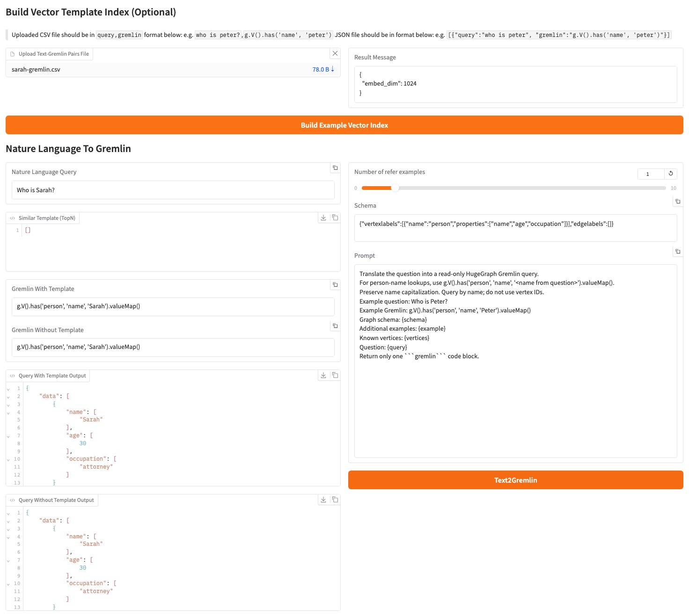This screenshot has height=616, width=689.
Task: Click inside the Result Message box
Action: tap(516, 84)
